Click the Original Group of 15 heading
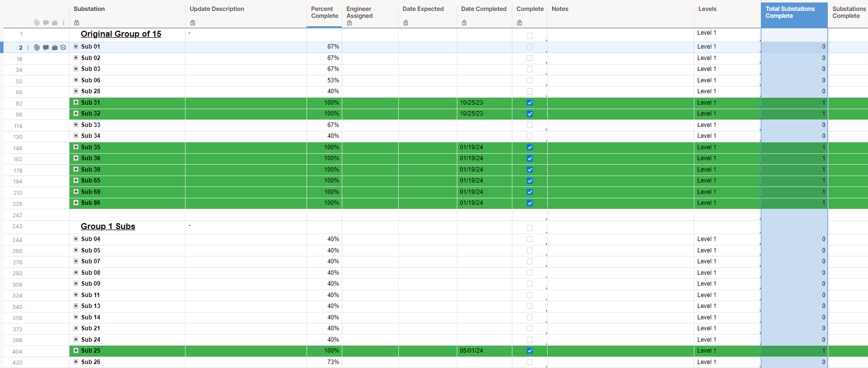 [121, 34]
